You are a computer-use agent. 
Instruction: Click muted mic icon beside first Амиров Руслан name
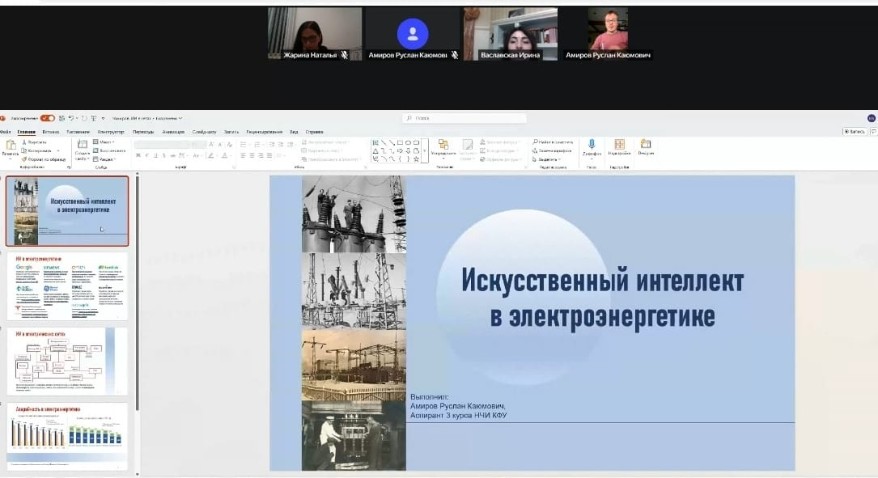coord(454,55)
